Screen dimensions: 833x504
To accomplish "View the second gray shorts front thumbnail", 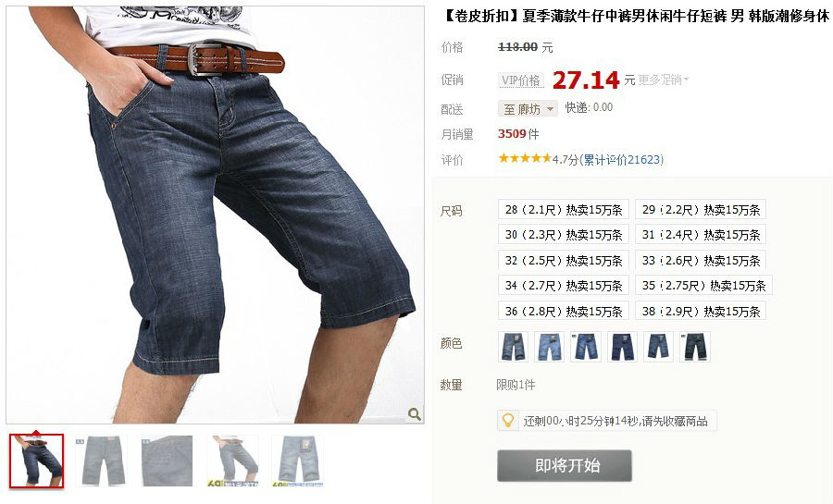I will coord(101,461).
